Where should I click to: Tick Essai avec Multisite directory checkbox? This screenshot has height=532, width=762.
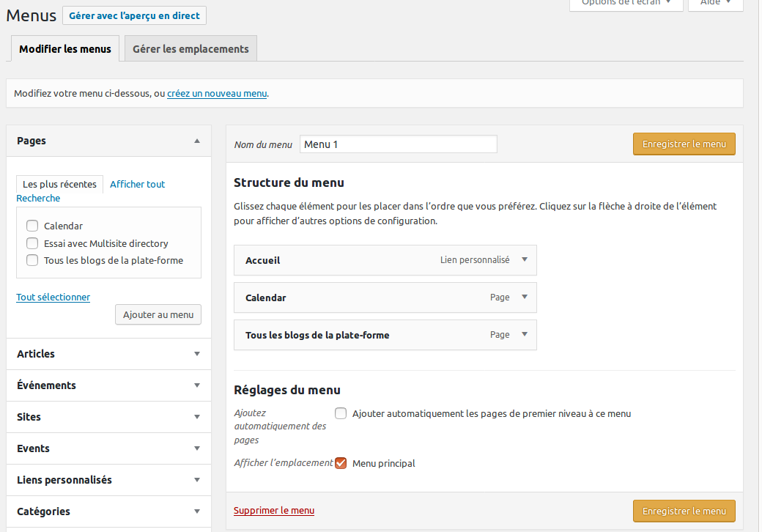pyautogui.click(x=32, y=243)
